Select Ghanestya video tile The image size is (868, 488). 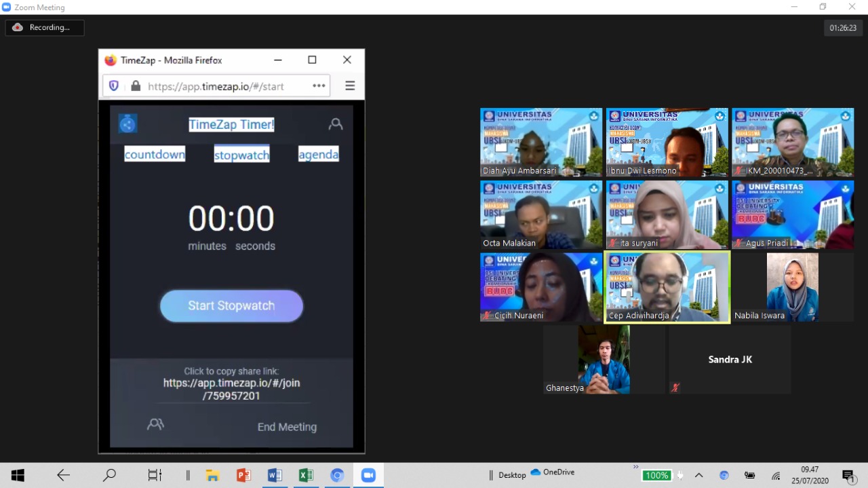604,360
